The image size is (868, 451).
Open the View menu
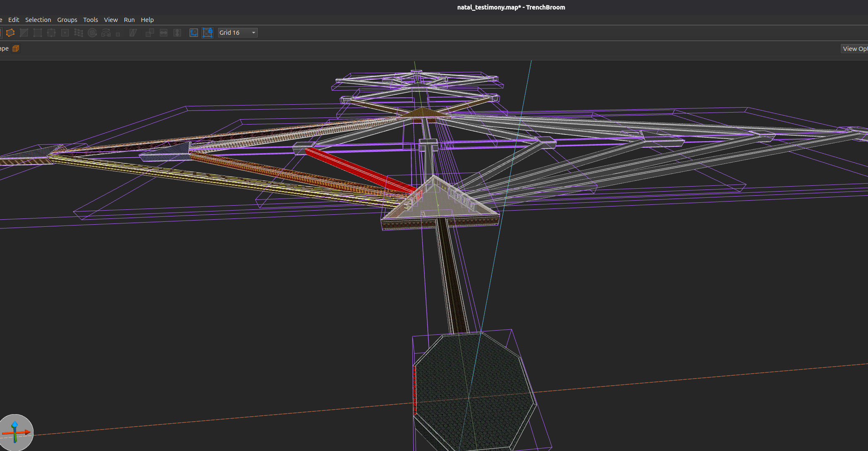pos(111,20)
